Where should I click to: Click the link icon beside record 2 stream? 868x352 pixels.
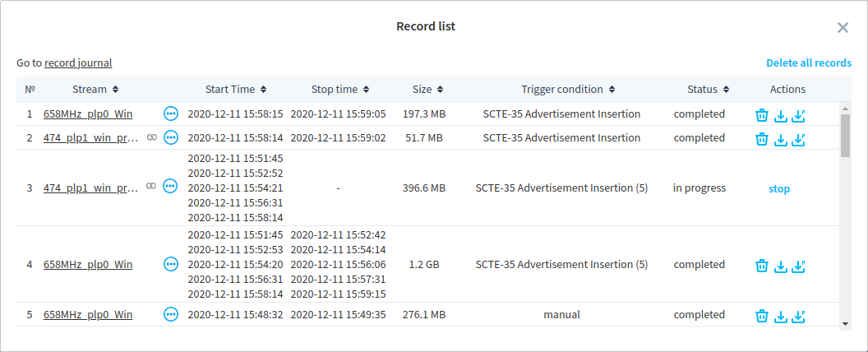(x=151, y=137)
